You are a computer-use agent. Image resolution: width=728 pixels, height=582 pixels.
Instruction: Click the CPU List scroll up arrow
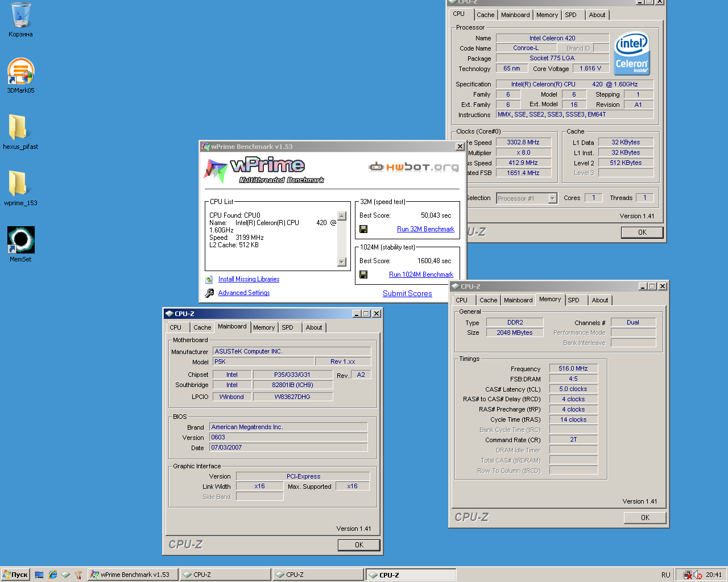coord(342,216)
